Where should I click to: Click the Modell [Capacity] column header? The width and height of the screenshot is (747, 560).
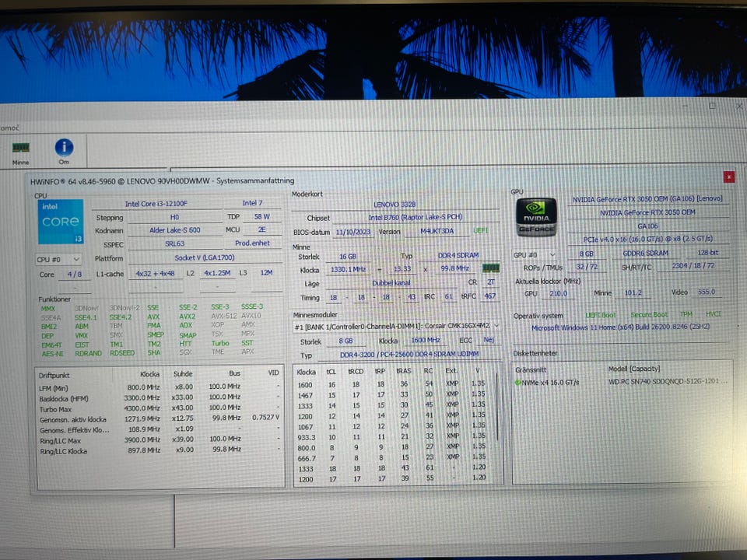click(633, 368)
